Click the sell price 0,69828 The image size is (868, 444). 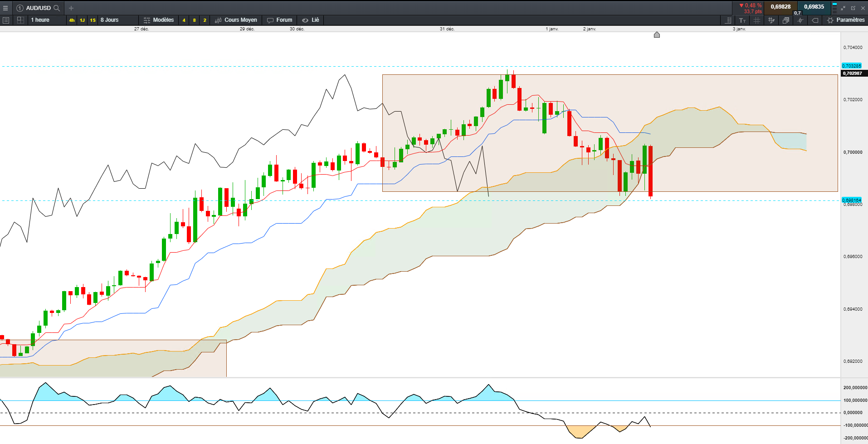(x=780, y=7)
